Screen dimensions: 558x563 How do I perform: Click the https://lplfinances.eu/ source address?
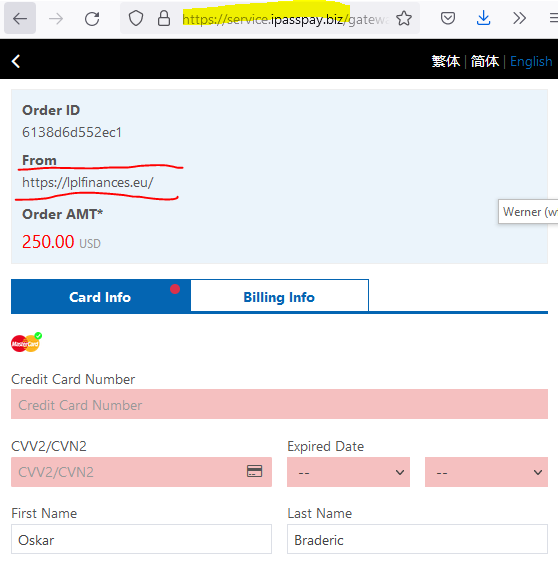pos(88,182)
